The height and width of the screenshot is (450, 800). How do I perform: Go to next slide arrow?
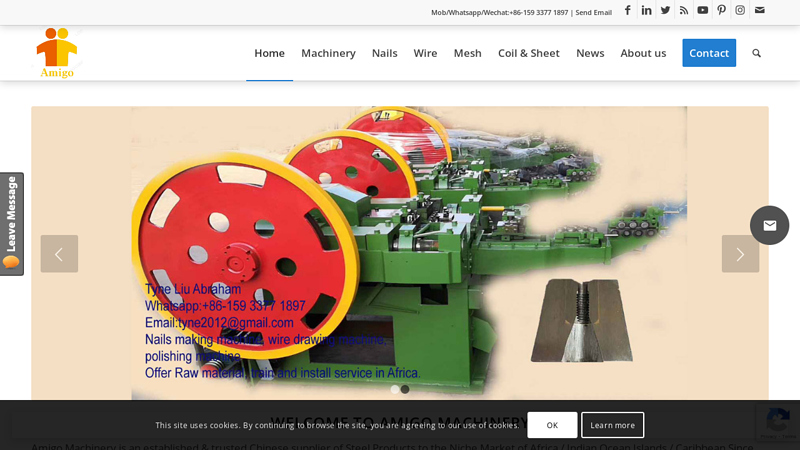(740, 254)
